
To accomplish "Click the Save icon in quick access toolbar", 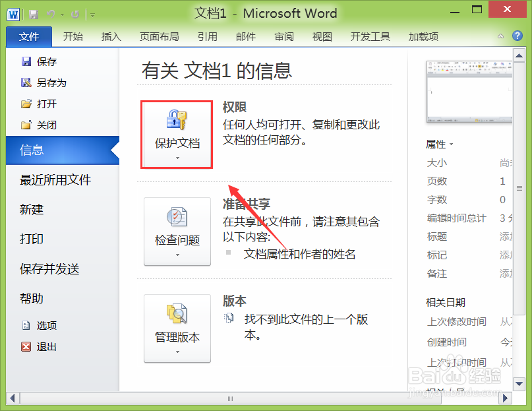I will [33, 15].
